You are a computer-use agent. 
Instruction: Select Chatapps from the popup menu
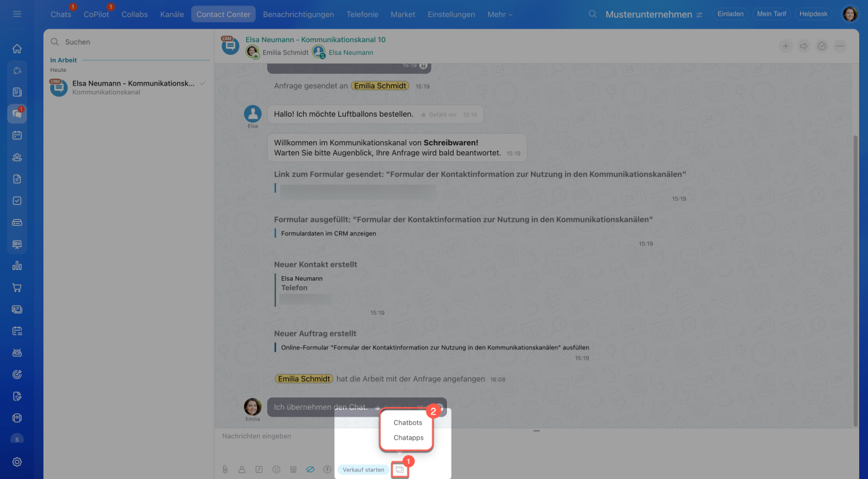[408, 438]
